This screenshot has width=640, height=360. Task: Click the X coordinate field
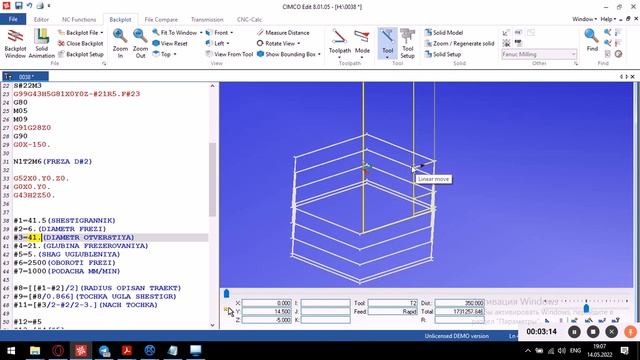[267, 303]
